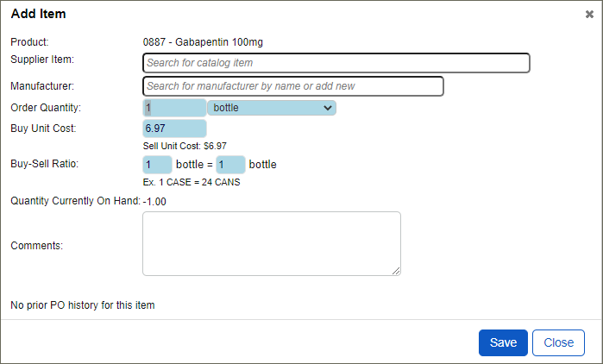
Task: Click the Sell Unit Cost $6.97 text
Action: pos(185,146)
